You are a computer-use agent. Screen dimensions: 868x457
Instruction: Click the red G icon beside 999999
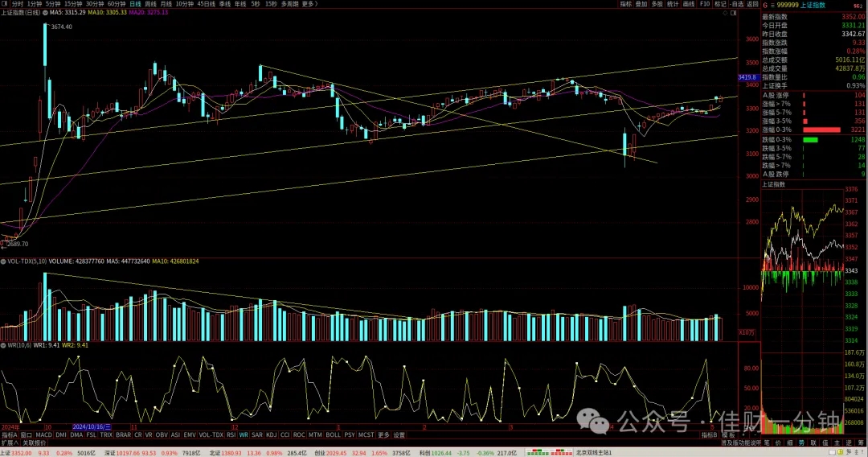coord(766,5)
